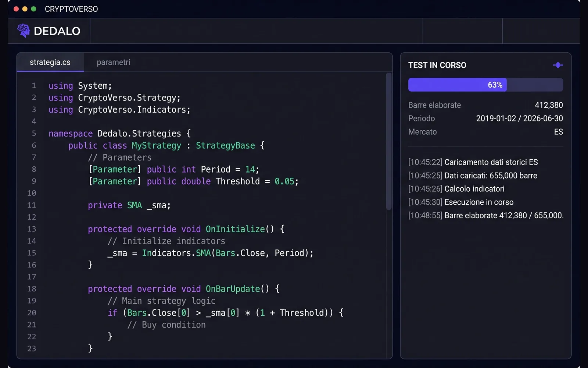Click the Threshold = 0.05 parameter line
The width and height of the screenshot is (588, 368).
coord(193,181)
